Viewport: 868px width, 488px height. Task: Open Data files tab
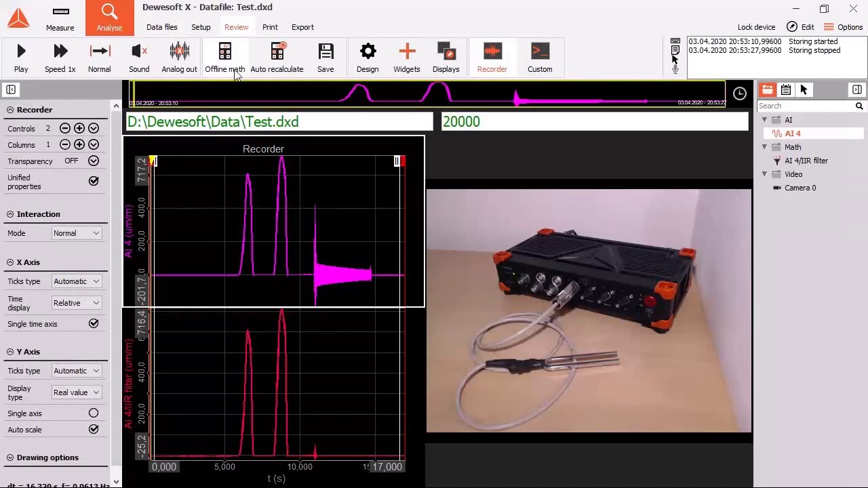(x=161, y=27)
